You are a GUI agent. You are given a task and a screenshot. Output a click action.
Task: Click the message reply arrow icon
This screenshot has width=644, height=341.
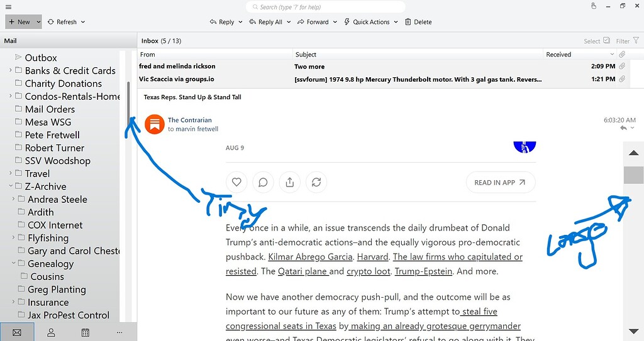click(x=623, y=129)
